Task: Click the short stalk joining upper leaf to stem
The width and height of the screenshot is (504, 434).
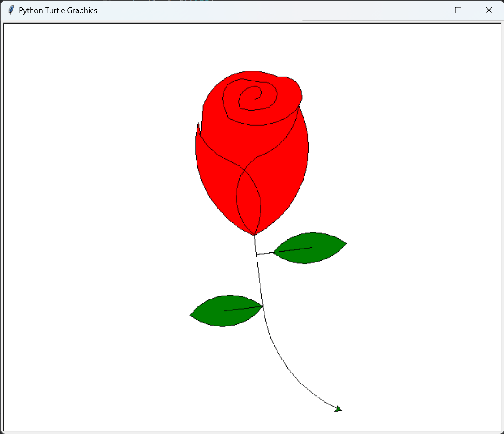Action: pos(264,253)
